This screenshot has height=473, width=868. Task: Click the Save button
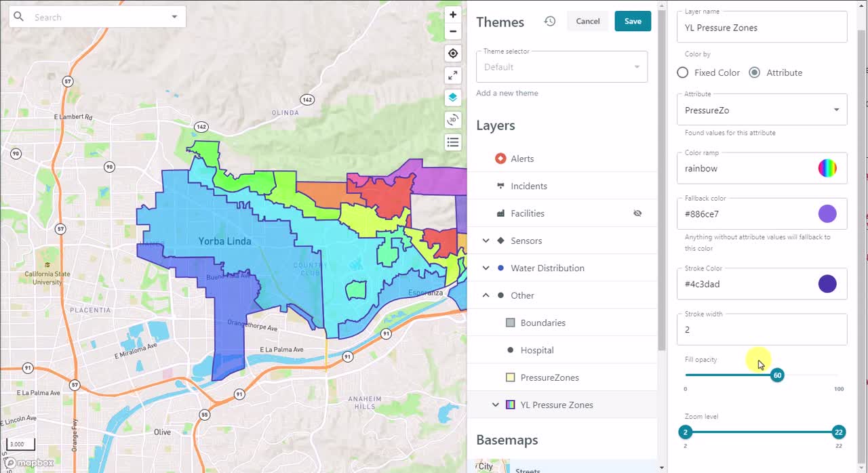point(633,21)
